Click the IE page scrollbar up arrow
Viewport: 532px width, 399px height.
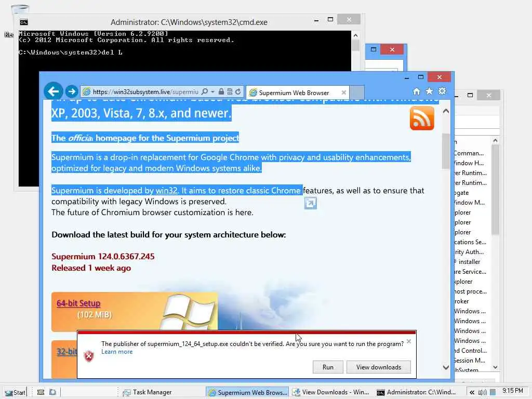(x=446, y=111)
